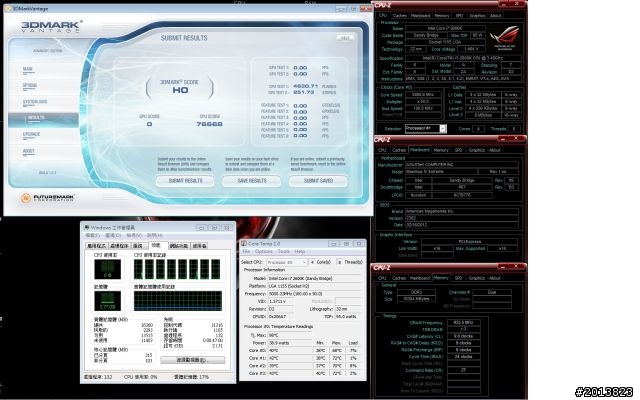The height and width of the screenshot is (400, 640).
Task: Open 選項(O) menu in Task Manager
Action: (113, 236)
